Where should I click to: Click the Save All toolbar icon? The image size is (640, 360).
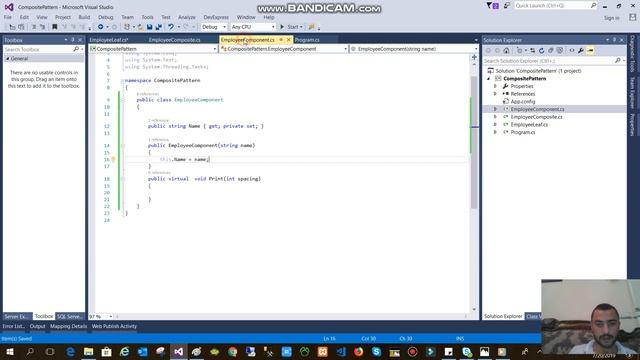click(158, 27)
